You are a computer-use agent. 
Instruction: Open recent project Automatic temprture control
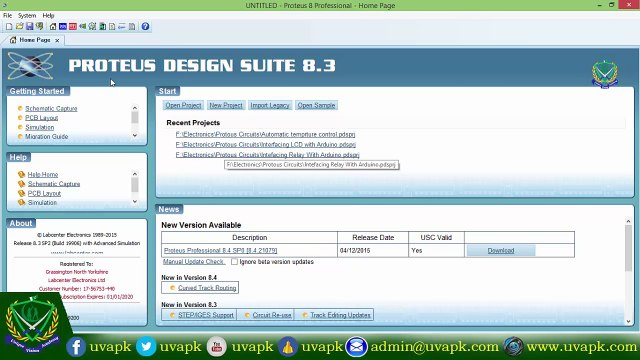tap(265, 134)
